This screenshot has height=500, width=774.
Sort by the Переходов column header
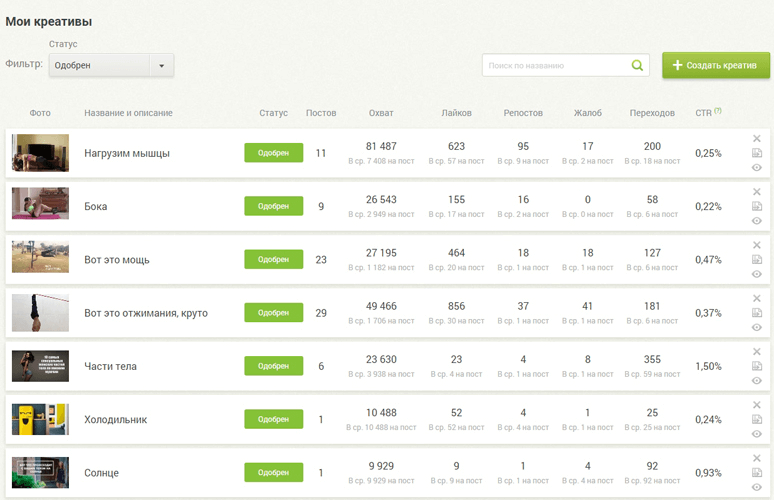point(652,113)
